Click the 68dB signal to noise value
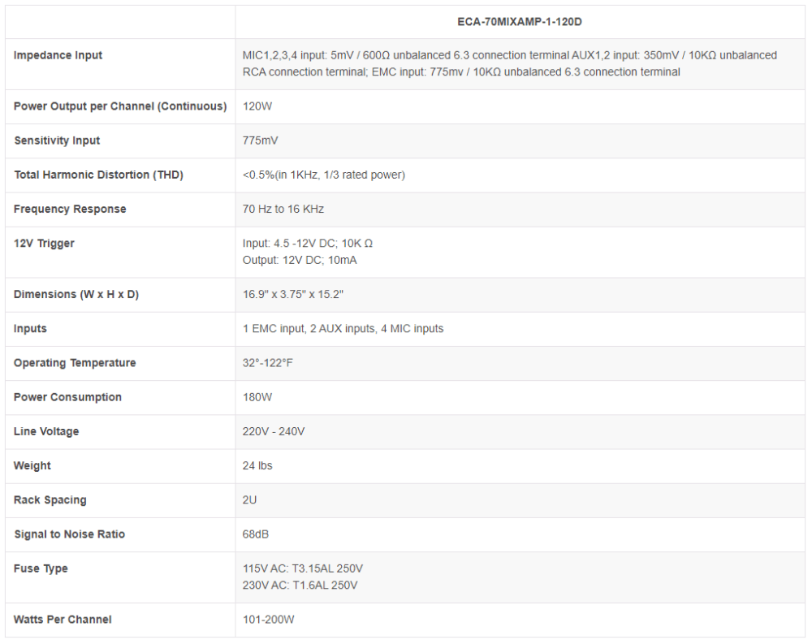812x644 pixels. [256, 534]
